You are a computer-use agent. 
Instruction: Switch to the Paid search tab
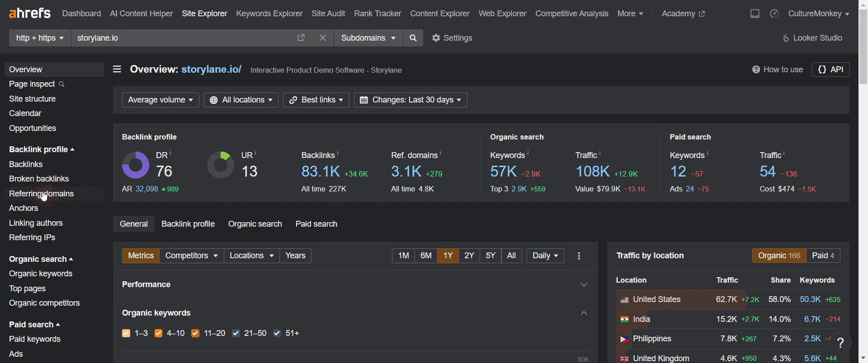coord(316,224)
